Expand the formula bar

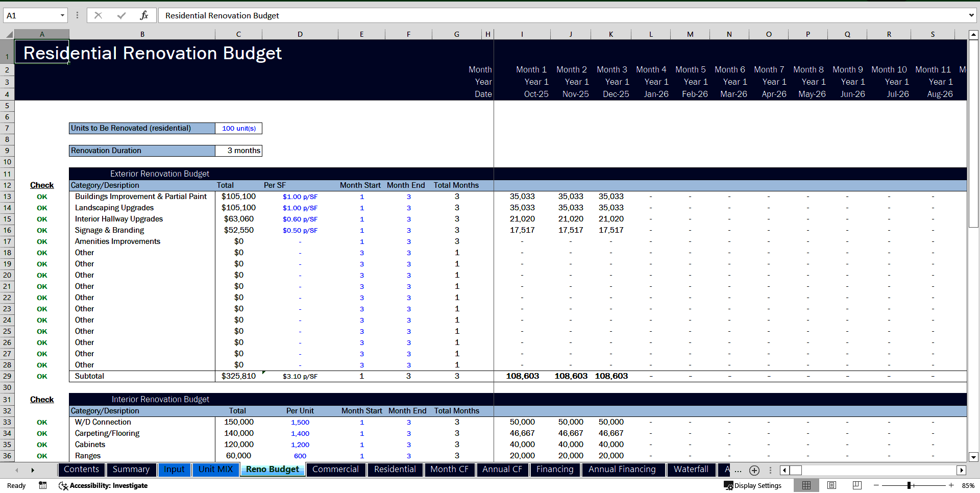(x=971, y=15)
